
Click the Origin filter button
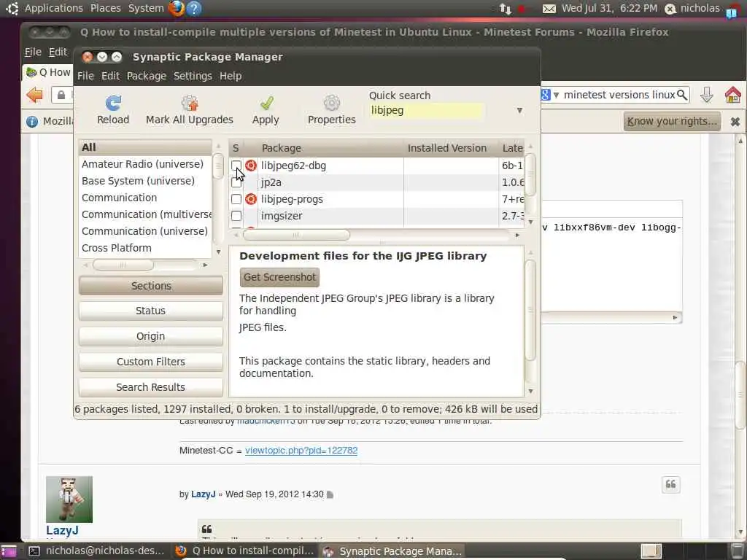pos(151,336)
